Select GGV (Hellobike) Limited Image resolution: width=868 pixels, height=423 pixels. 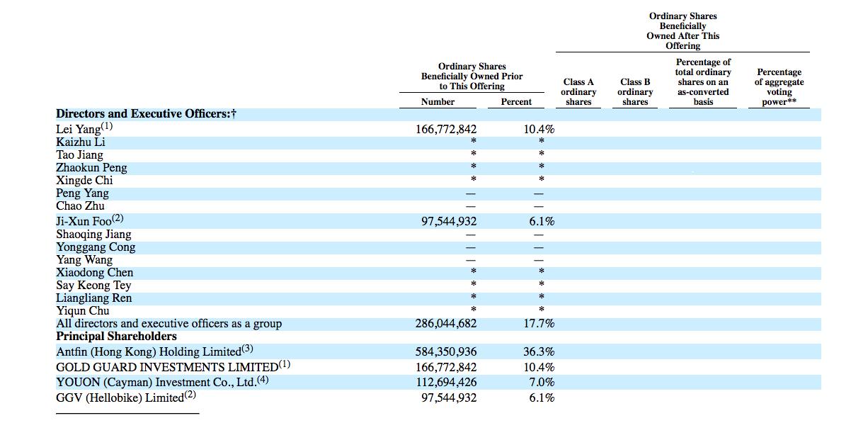(126, 397)
